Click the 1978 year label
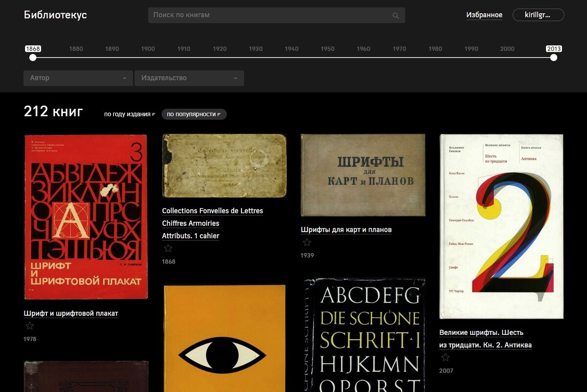587x392 pixels. 30,339
